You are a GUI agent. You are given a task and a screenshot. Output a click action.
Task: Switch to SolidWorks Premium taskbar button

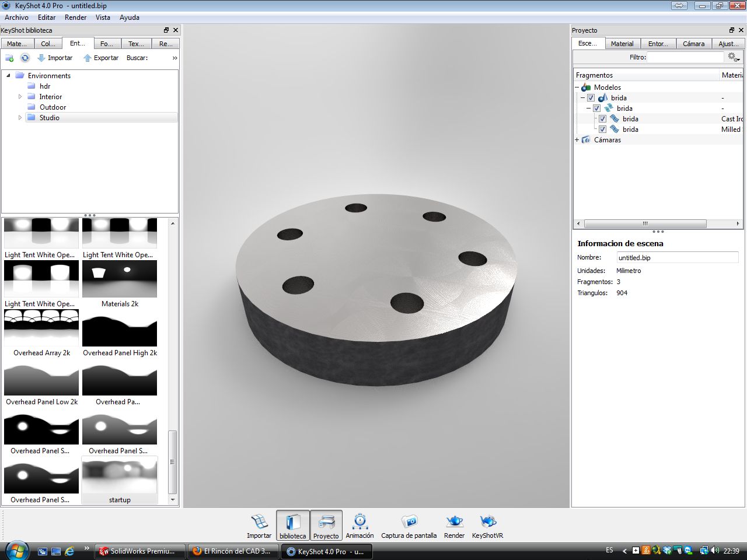(140, 551)
